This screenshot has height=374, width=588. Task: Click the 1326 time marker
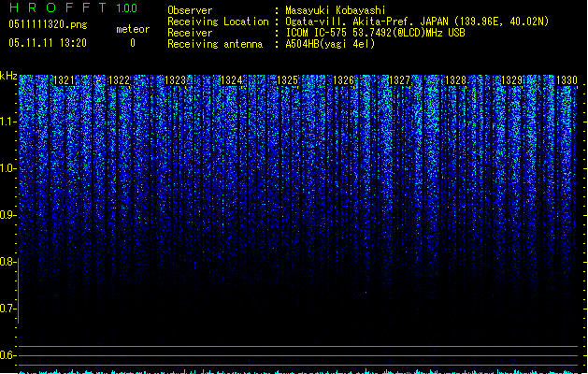pyautogui.click(x=343, y=80)
